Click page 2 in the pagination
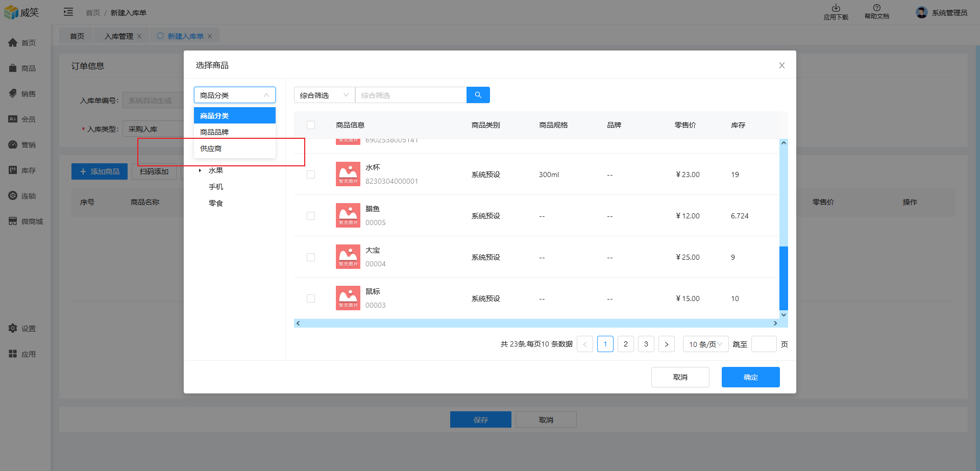Viewport: 980px width, 471px height. pos(625,344)
